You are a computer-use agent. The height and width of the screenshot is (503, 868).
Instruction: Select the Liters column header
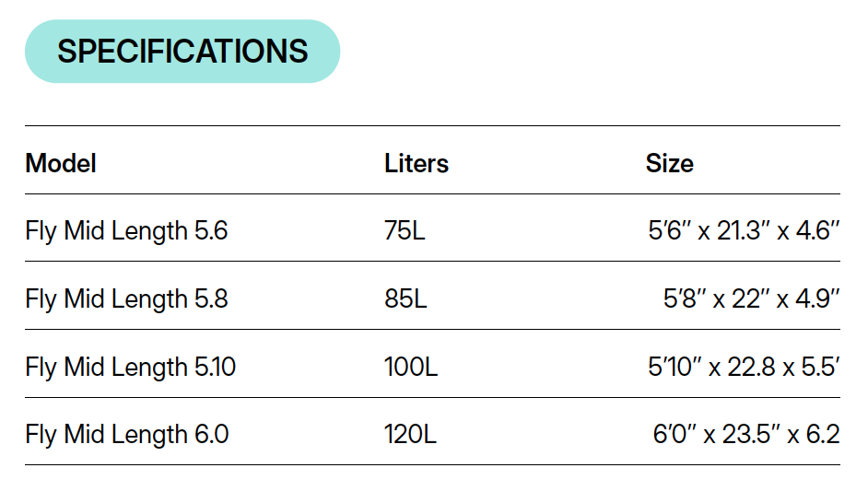416,164
